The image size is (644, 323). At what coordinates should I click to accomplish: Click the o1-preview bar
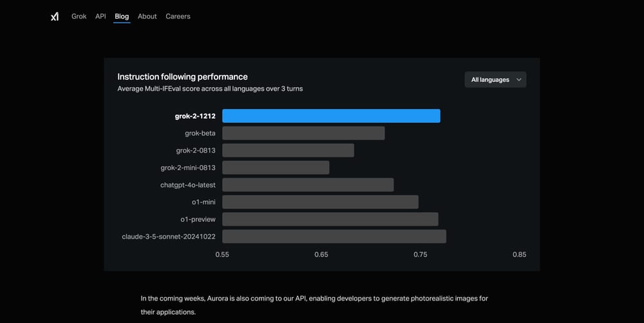pos(330,219)
